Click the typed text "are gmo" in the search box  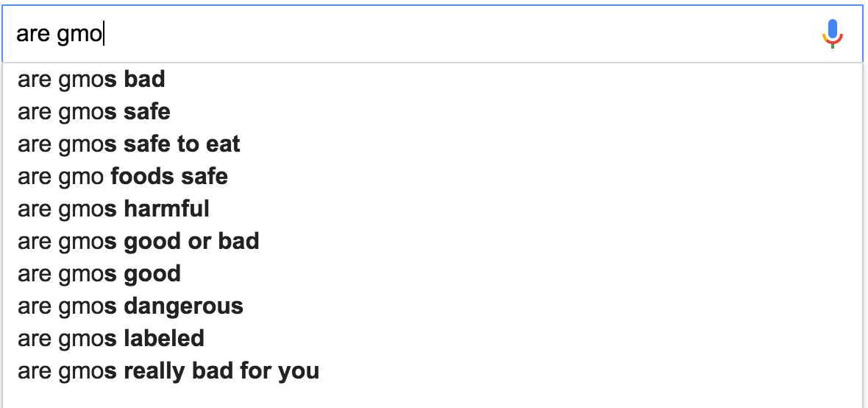(x=59, y=35)
